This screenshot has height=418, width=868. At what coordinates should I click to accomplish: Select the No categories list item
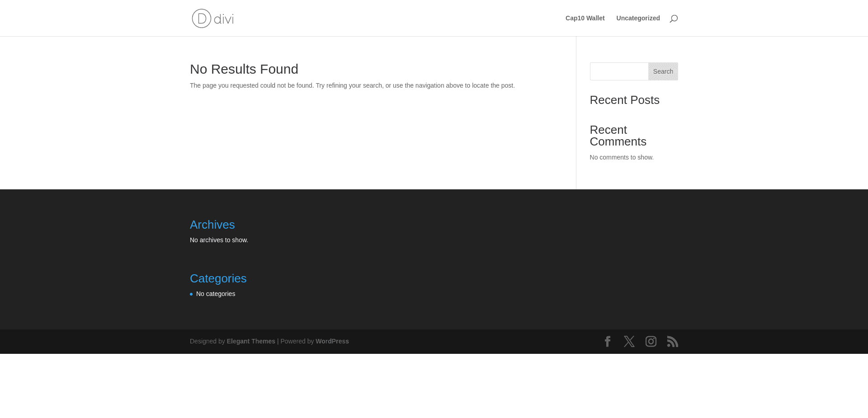[215, 294]
